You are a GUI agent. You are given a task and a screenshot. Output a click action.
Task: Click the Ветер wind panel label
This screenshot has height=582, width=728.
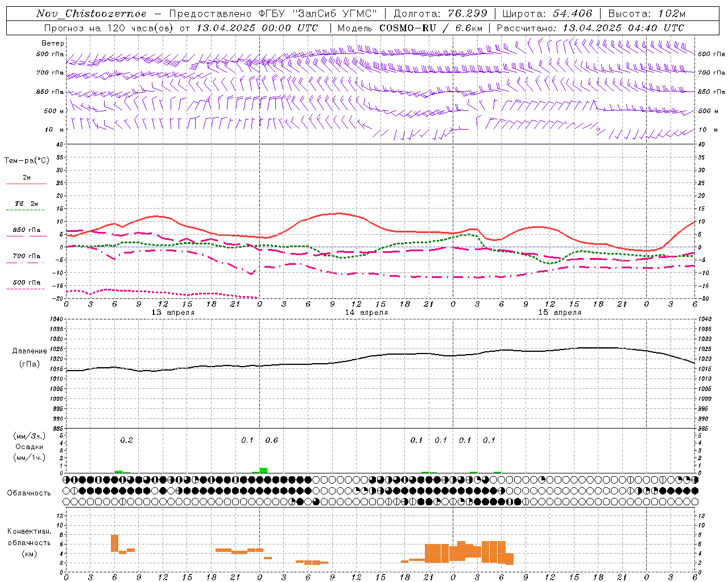click(x=52, y=43)
